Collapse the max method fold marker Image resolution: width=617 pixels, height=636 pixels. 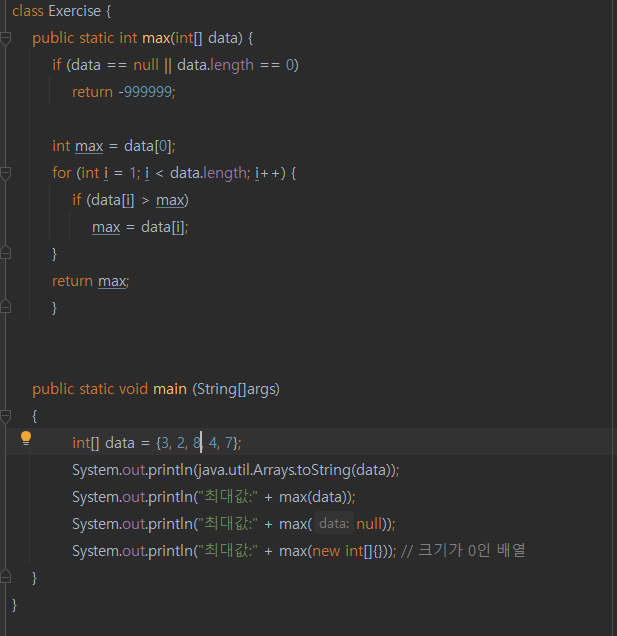pyautogui.click(x=5, y=39)
